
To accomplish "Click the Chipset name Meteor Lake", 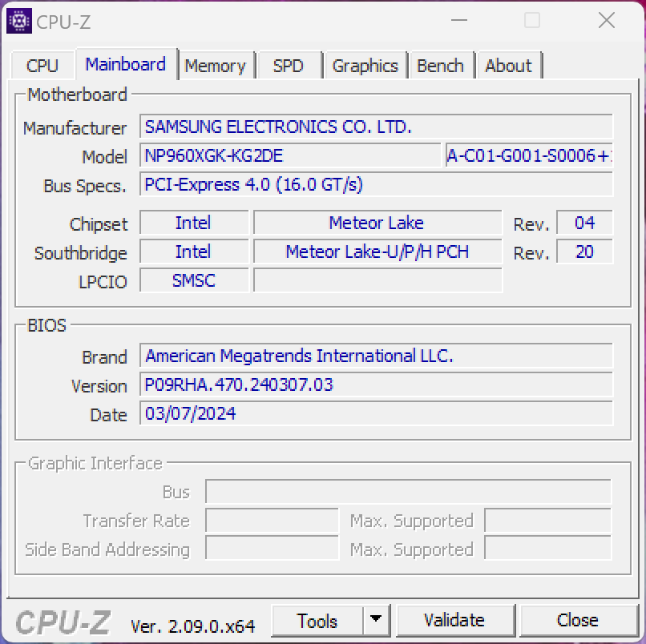I will (x=378, y=223).
